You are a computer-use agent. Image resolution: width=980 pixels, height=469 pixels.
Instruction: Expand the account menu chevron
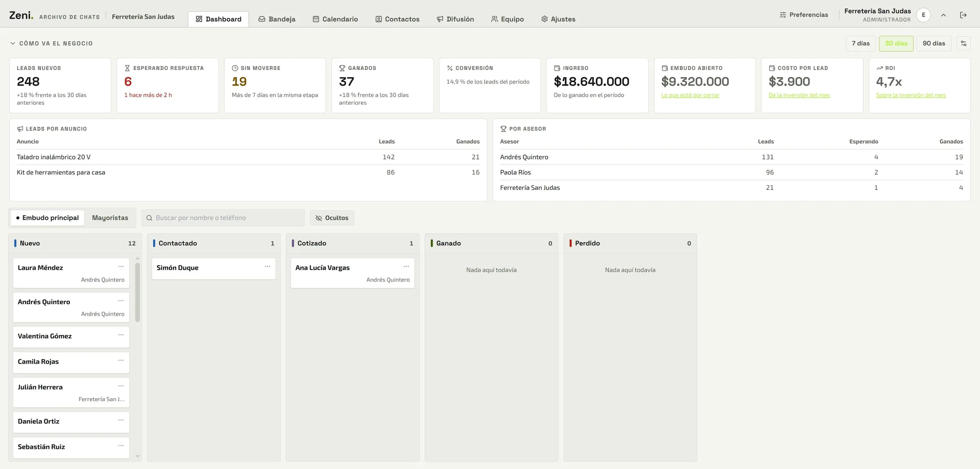(943, 15)
